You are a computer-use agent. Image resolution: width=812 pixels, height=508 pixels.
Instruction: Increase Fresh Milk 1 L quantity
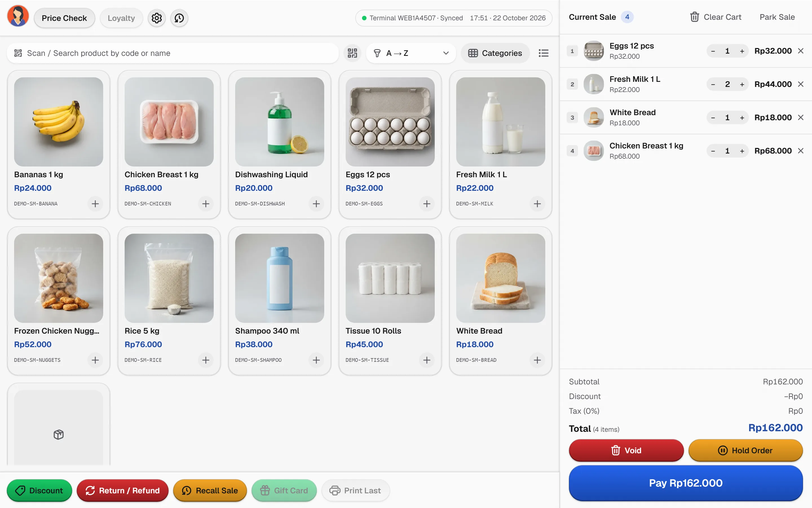coord(742,84)
